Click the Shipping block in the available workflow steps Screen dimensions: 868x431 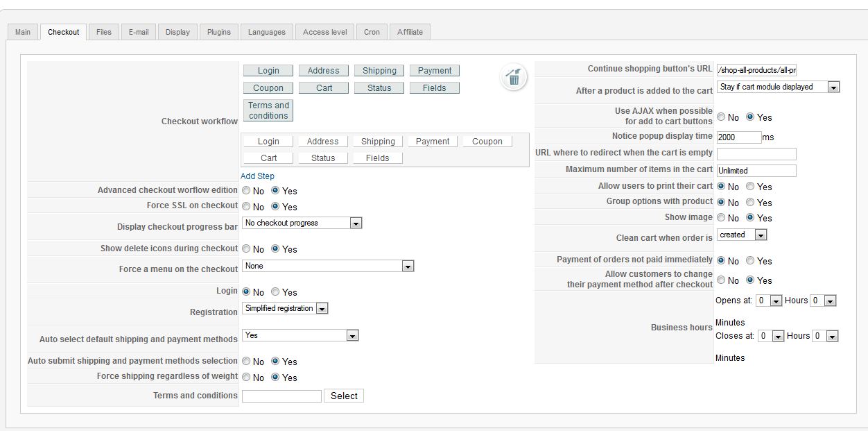[x=379, y=71]
